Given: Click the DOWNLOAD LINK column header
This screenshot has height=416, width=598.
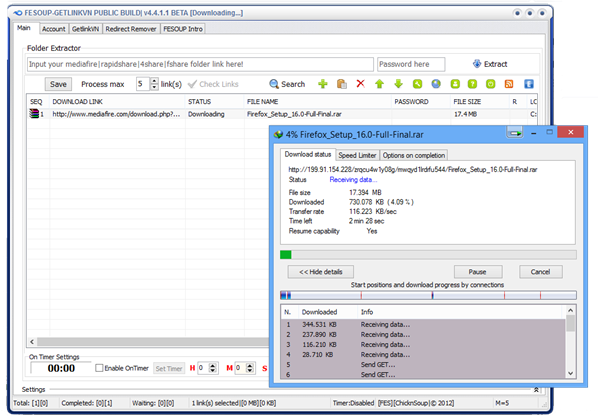Looking at the screenshot, I should click(117, 101).
